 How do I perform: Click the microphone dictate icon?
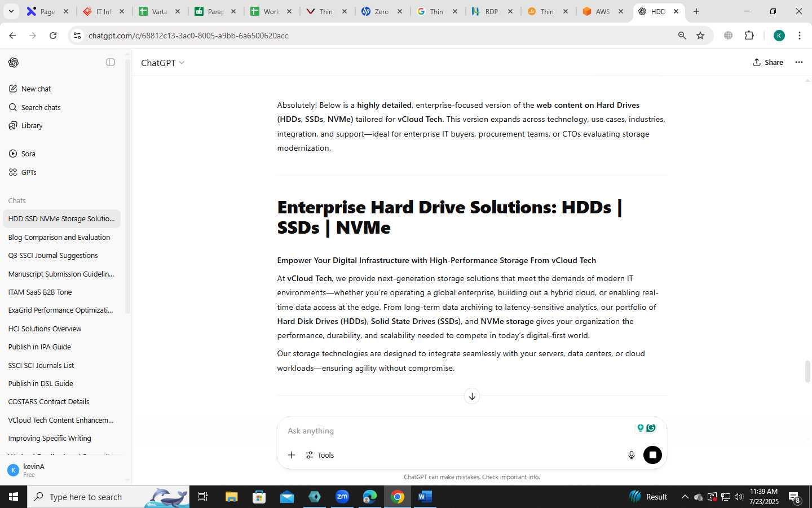632,455
